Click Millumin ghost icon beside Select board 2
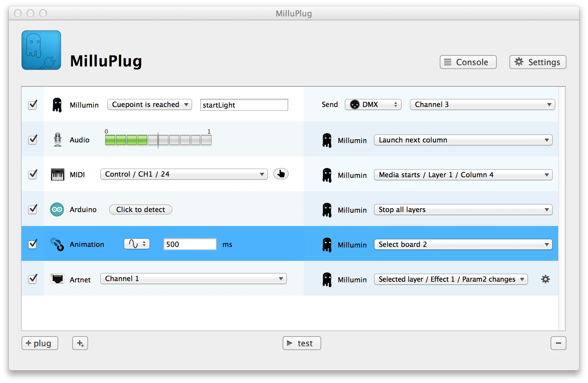Image resolution: width=588 pixels, height=383 pixels. point(327,245)
